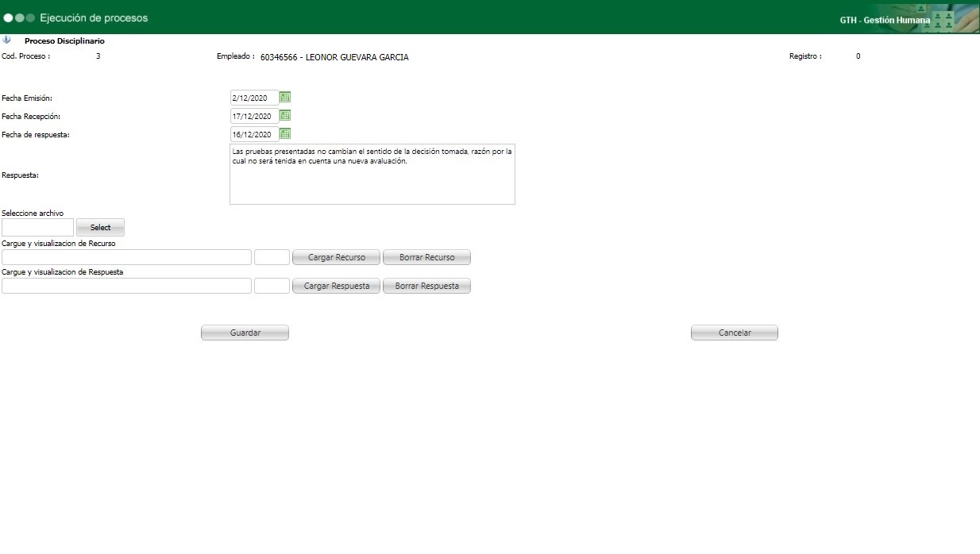Click the Registro value 0

pos(858,56)
